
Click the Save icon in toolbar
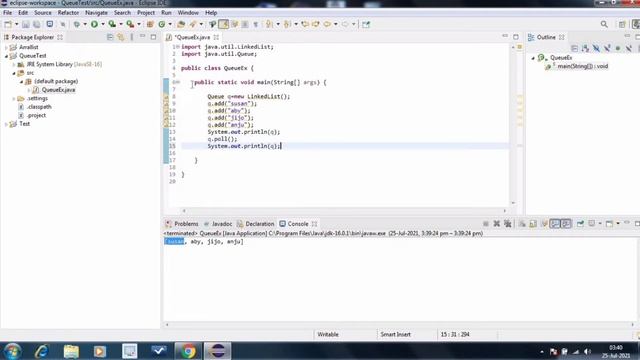26,24
